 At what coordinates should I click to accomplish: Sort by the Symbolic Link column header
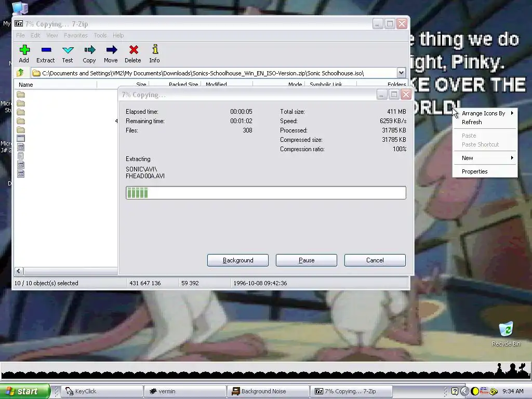click(331, 85)
